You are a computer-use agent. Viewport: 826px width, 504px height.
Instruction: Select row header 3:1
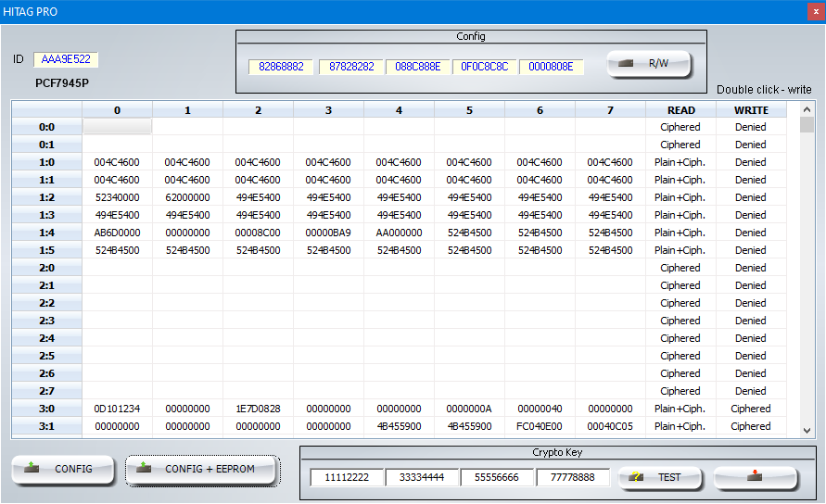pos(47,426)
